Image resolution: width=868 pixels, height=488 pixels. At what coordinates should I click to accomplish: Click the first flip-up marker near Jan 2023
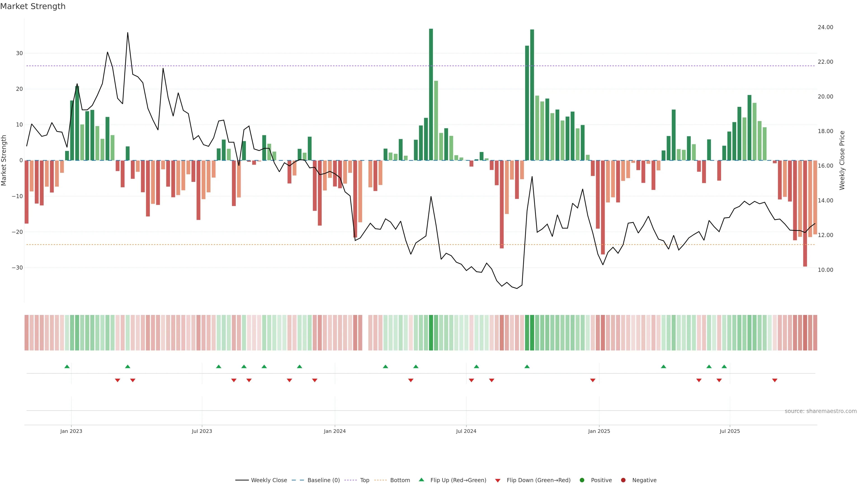tap(67, 366)
